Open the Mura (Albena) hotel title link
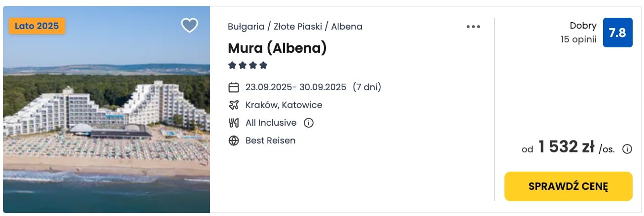Screen dimensions: 644x216 [x=277, y=48]
